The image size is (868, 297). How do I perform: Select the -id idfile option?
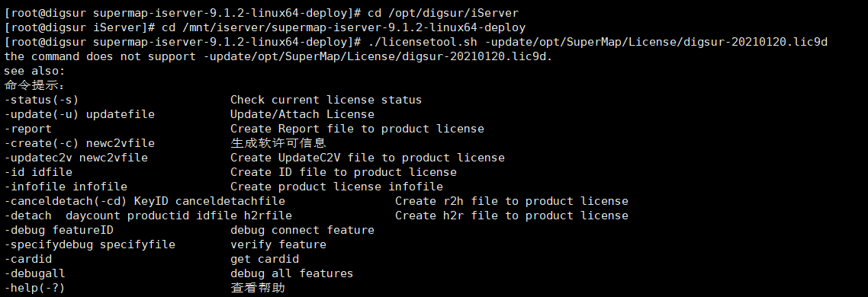point(38,172)
